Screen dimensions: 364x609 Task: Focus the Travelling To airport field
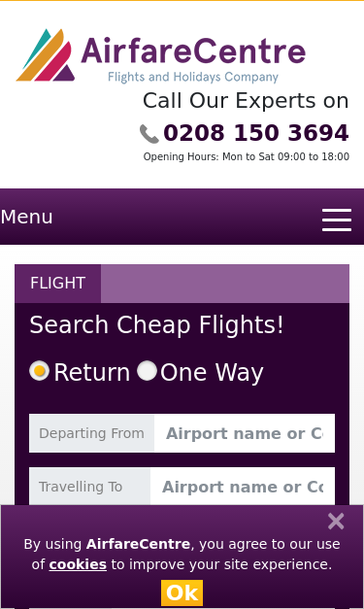243,487
